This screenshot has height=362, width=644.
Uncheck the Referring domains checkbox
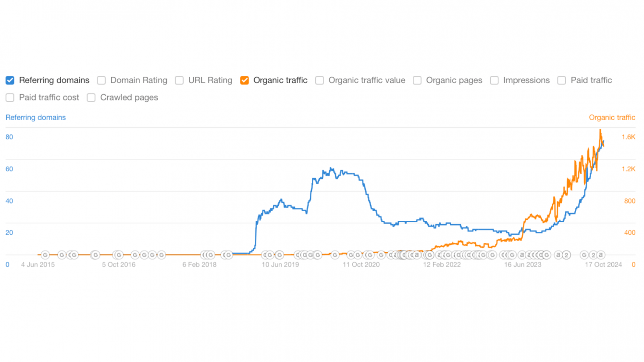(10, 80)
